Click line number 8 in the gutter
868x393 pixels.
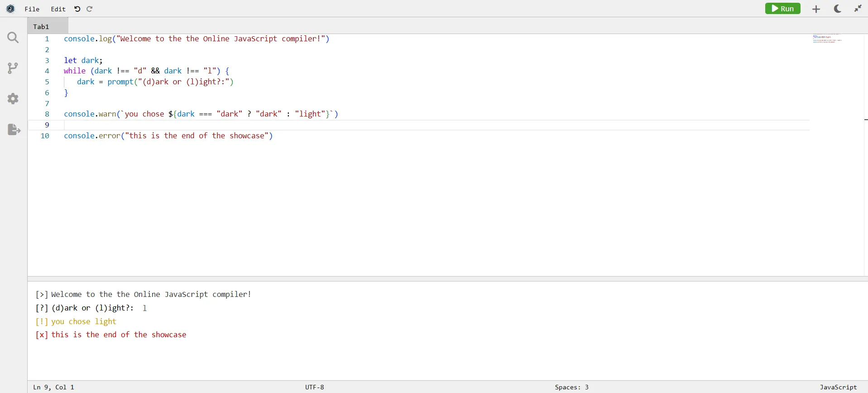point(47,114)
